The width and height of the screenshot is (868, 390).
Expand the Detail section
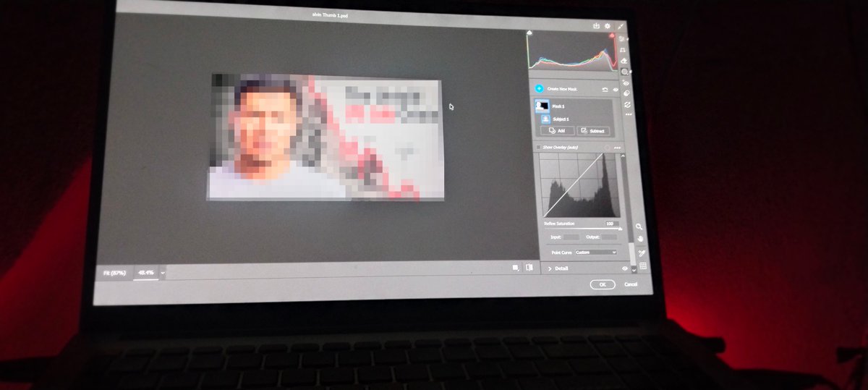click(550, 268)
